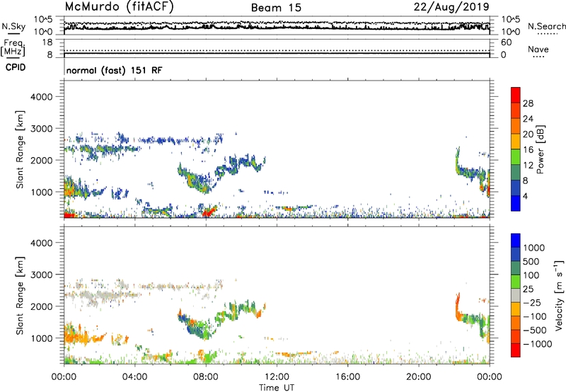Click power panel Slant Range [km] label
The width and height of the screenshot is (566, 392).
point(20,149)
